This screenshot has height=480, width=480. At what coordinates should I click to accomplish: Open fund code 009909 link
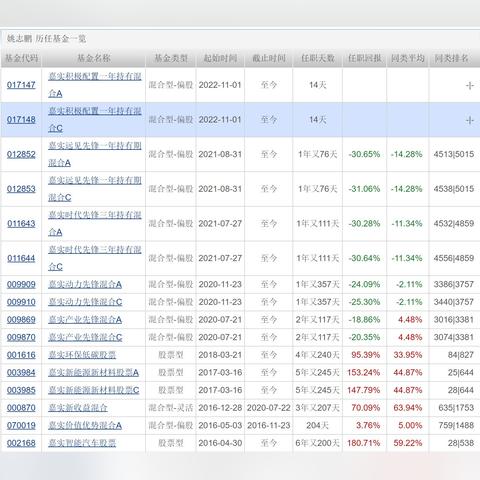21,284
